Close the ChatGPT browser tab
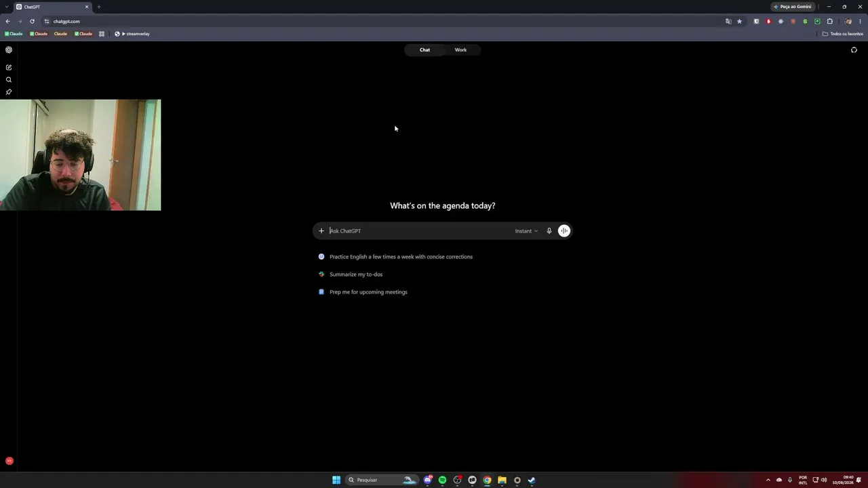Viewport: 868px width, 488px height. coord(87,7)
